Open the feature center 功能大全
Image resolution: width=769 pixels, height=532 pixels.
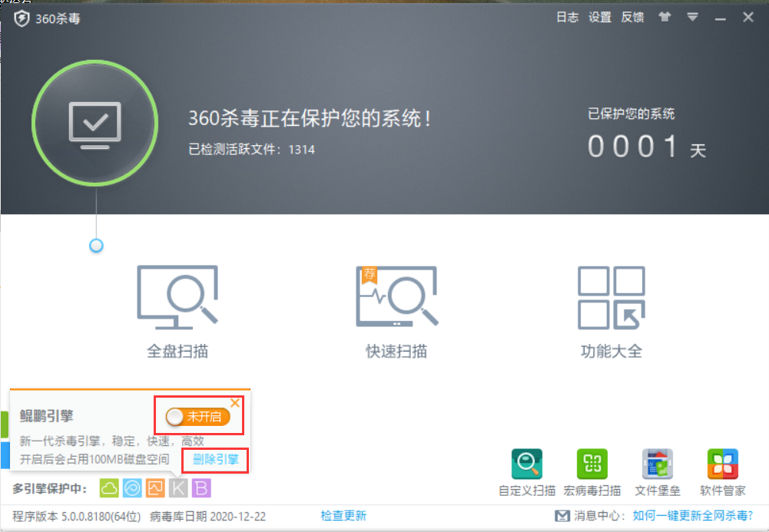tap(610, 307)
